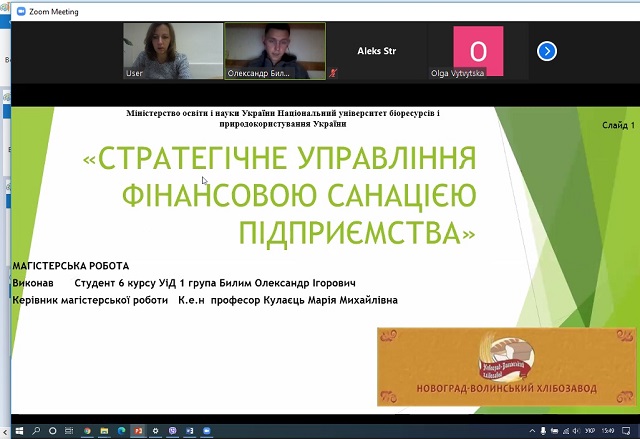Viewport: 640px width, 439px height.
Task: Open the Action Center notifications icon
Action: 626,431
